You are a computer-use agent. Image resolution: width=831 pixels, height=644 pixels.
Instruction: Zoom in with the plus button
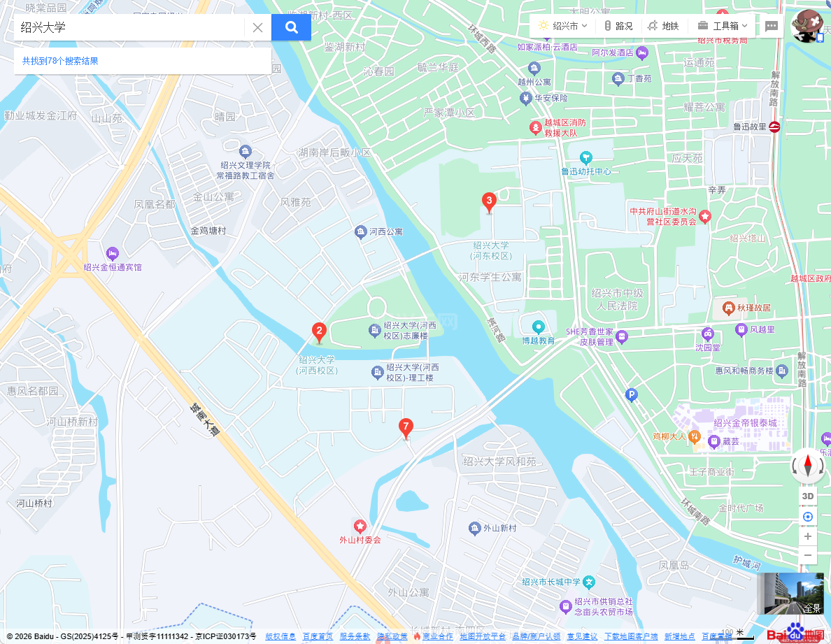(808, 536)
